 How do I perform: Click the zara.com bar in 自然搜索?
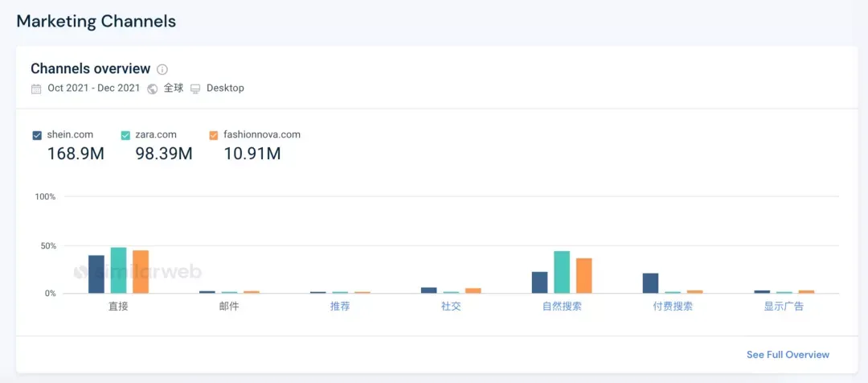(562, 272)
